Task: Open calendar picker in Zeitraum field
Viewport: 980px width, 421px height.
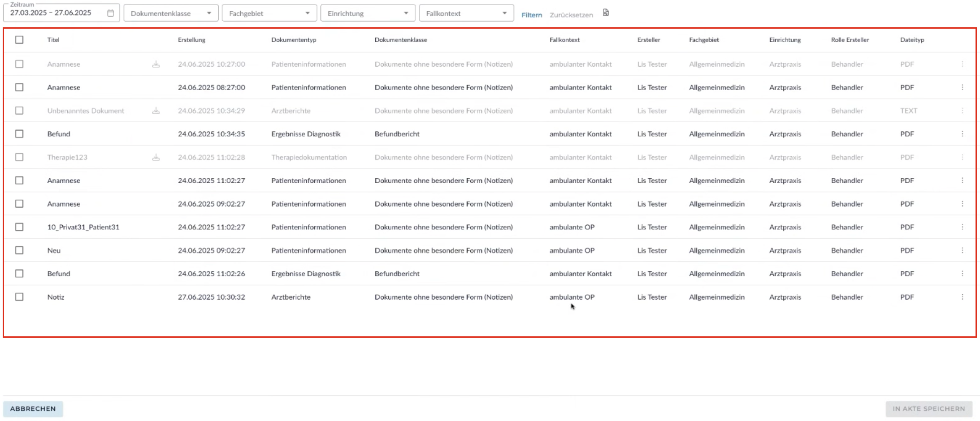Action: click(110, 13)
